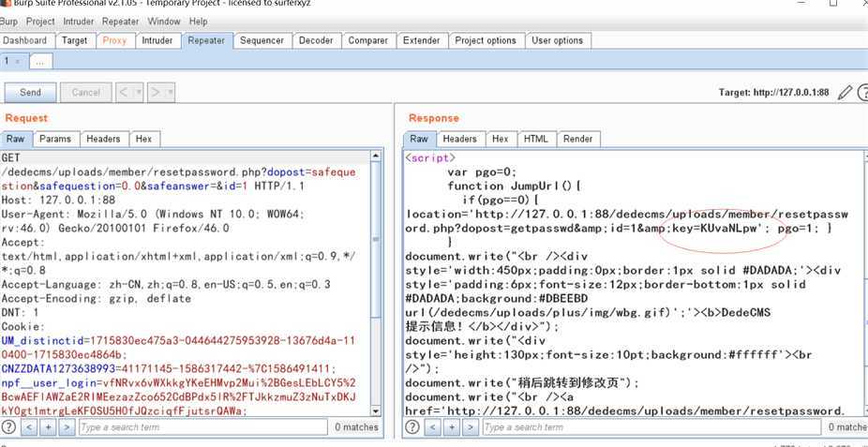868x447 pixels.
Task: Click the DNT: 1 header line
Action: point(20,313)
